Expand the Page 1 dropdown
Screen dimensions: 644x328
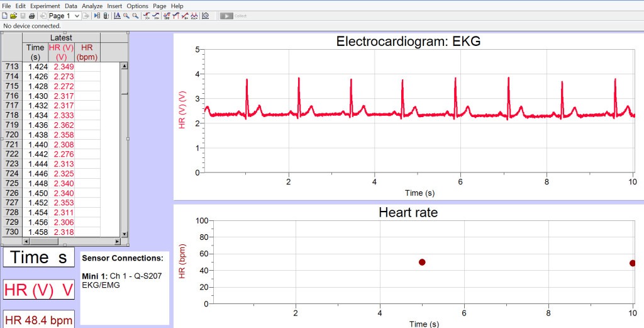point(77,16)
